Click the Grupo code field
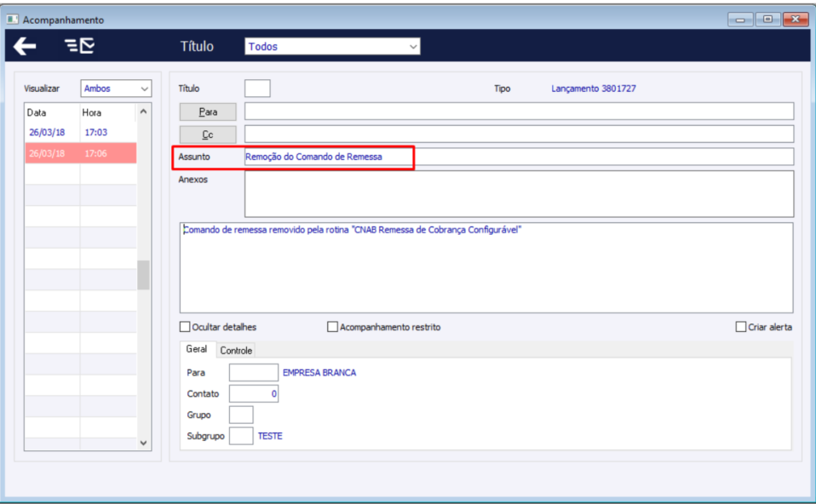This screenshot has width=816, height=504. click(x=241, y=415)
